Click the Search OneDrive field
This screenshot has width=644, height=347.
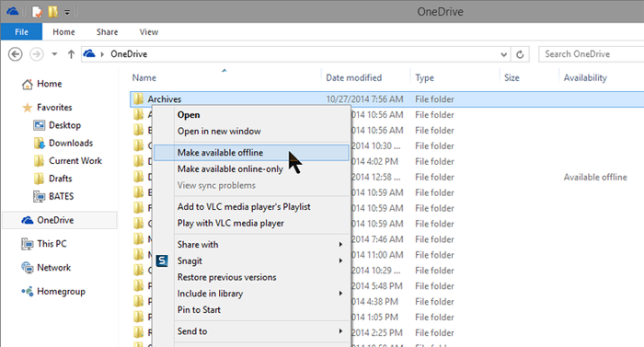pos(592,54)
